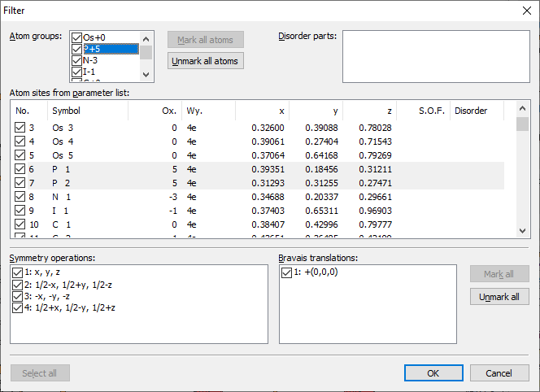
Task: Click the Unmark all atoms button
Action: [x=206, y=60]
